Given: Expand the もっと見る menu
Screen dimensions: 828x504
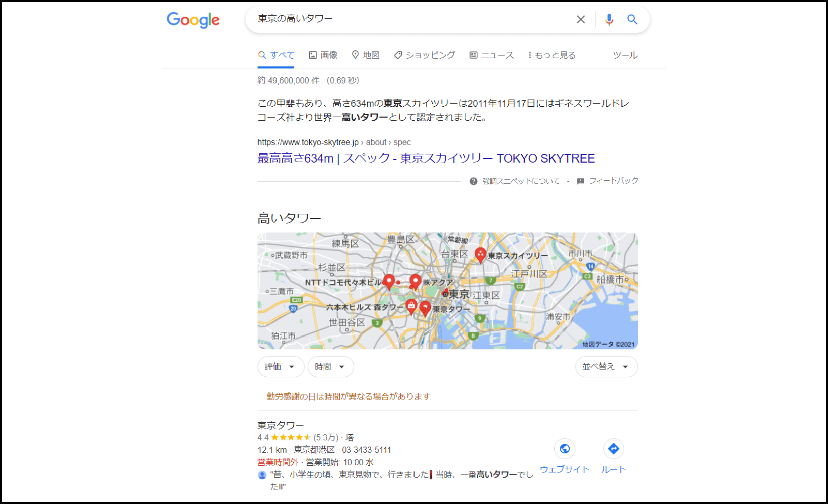Looking at the screenshot, I should click(x=552, y=55).
